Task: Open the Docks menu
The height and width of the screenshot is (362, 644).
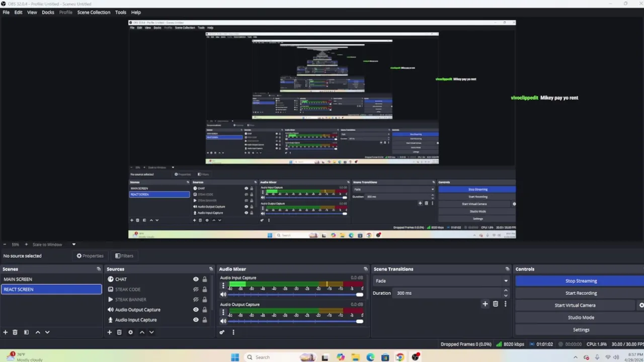Action: [48, 12]
